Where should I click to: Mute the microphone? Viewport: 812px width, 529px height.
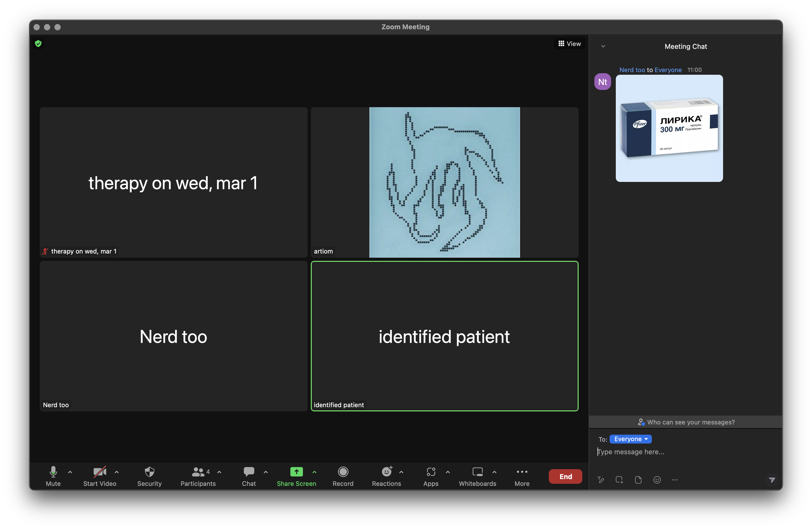[x=53, y=476]
